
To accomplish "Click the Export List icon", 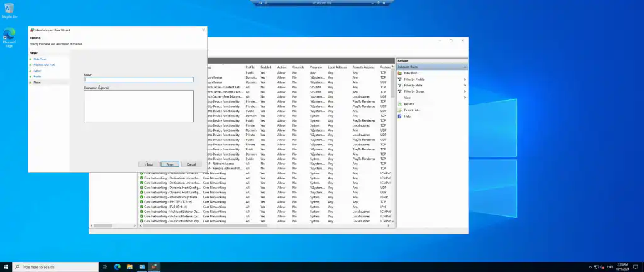I will (399, 110).
